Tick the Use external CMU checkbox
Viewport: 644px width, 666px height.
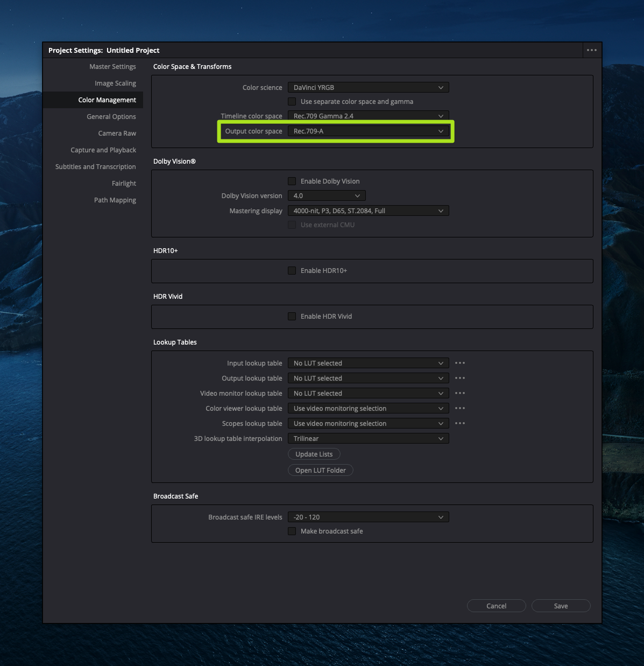292,225
